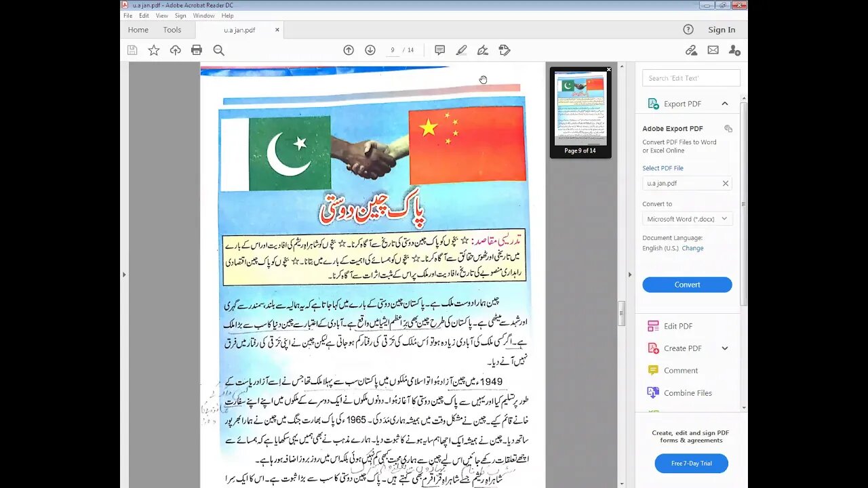Add a sticky note comment
The image size is (868, 488).
click(x=439, y=50)
